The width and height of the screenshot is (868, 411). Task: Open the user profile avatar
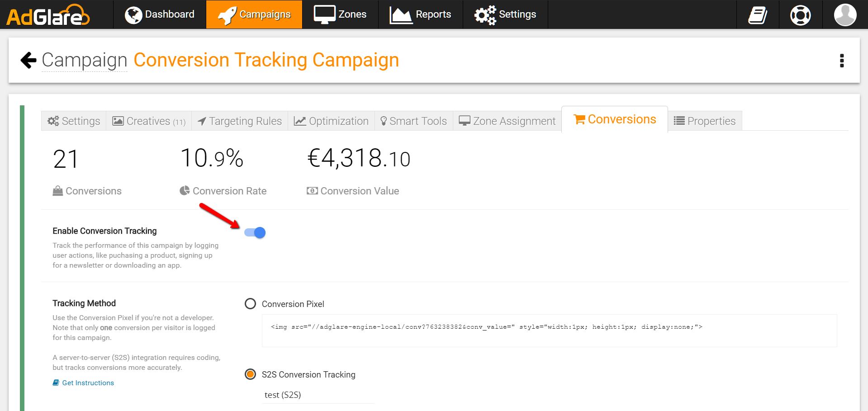845,15
